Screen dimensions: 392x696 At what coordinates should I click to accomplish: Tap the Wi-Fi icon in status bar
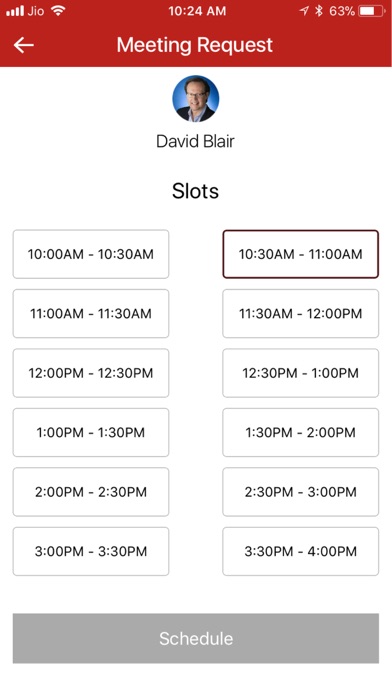(58, 11)
